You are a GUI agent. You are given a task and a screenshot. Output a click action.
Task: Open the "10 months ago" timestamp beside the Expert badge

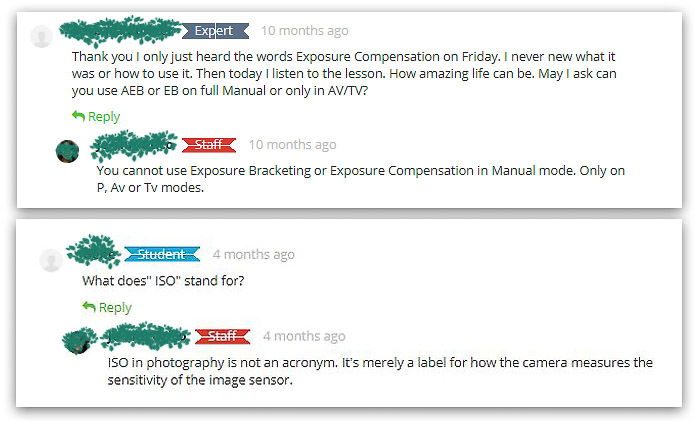click(305, 31)
